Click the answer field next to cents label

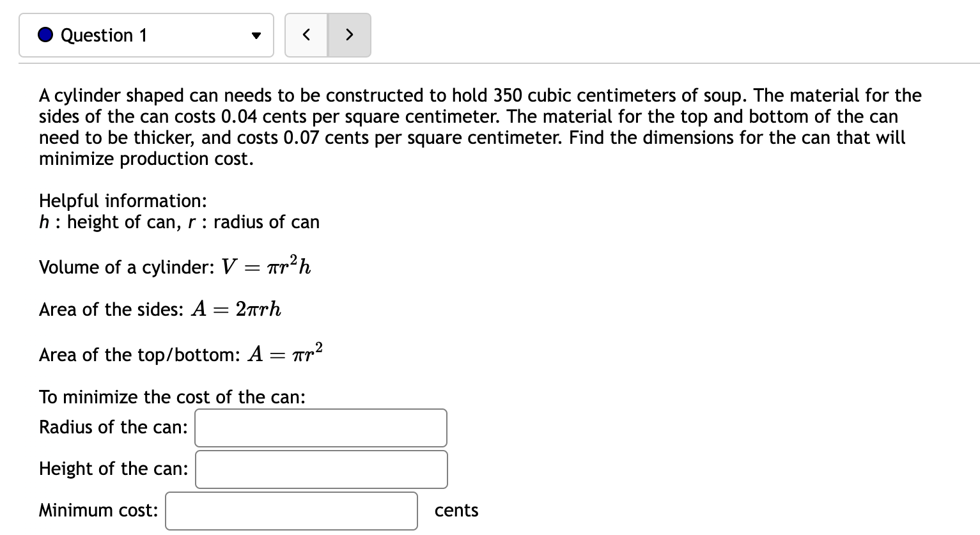pos(292,511)
